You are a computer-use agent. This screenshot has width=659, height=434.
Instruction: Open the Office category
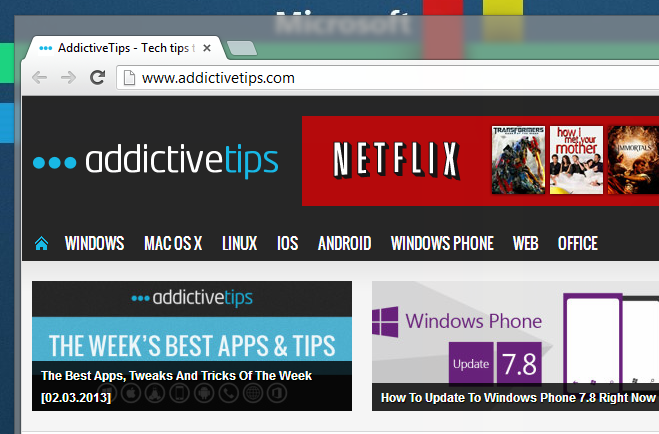pos(577,243)
